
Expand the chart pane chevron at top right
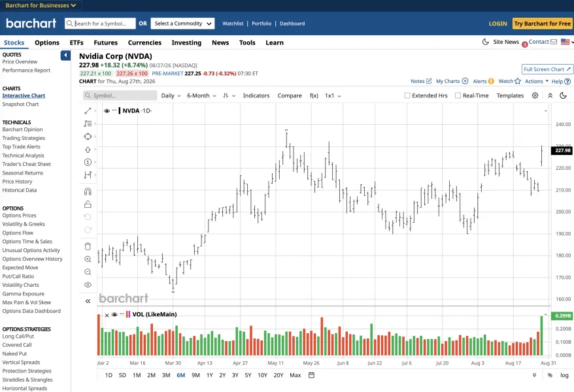coord(545,111)
